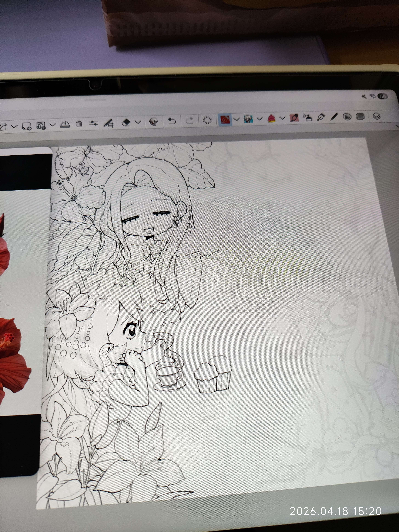Toggle the round gray circle mask button
Image resolution: width=399 pixels, height=532 pixels.
pos(347,117)
